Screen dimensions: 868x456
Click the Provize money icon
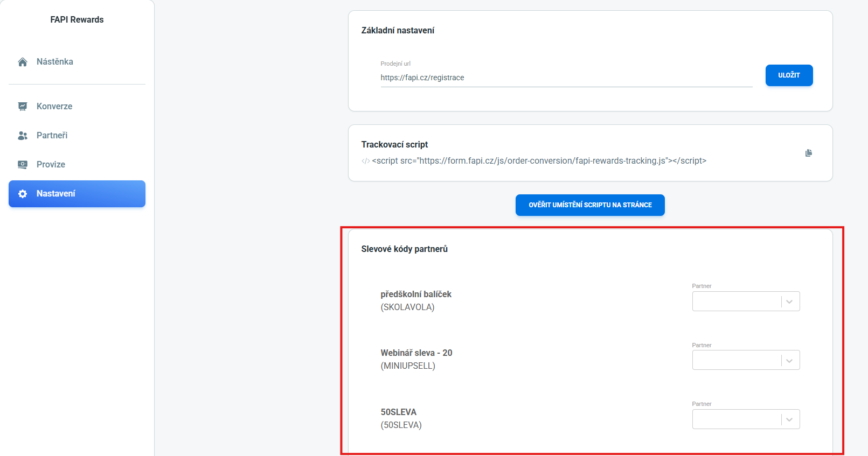(23, 165)
